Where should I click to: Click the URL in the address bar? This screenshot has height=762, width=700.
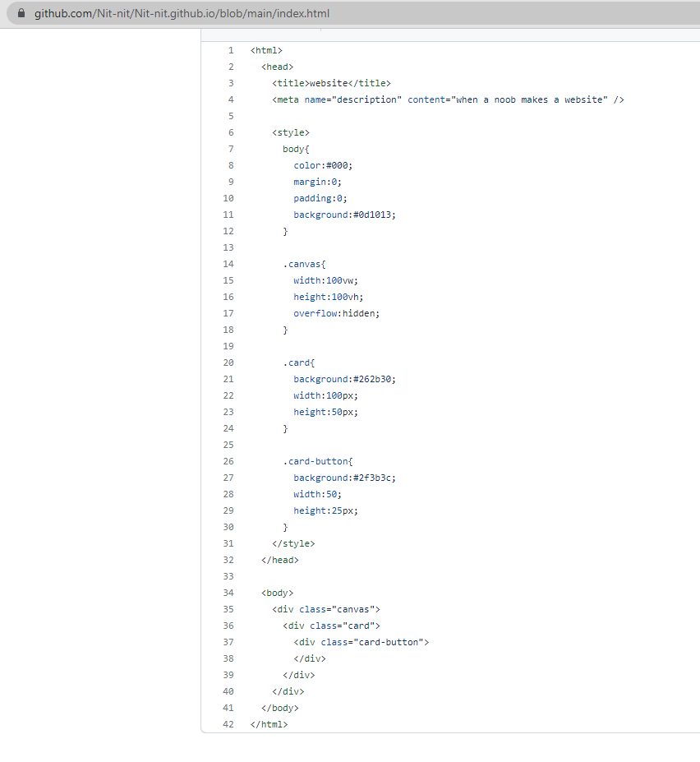point(182,14)
